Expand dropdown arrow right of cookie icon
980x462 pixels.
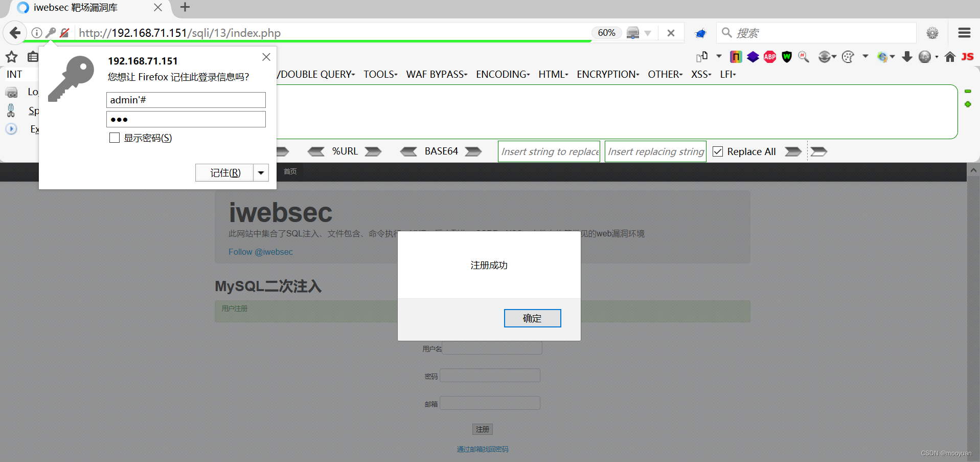point(865,56)
